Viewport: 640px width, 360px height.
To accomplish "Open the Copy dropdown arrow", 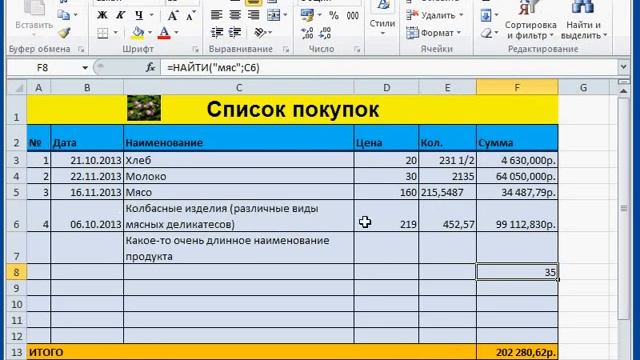I will pyautogui.click(x=76, y=15).
